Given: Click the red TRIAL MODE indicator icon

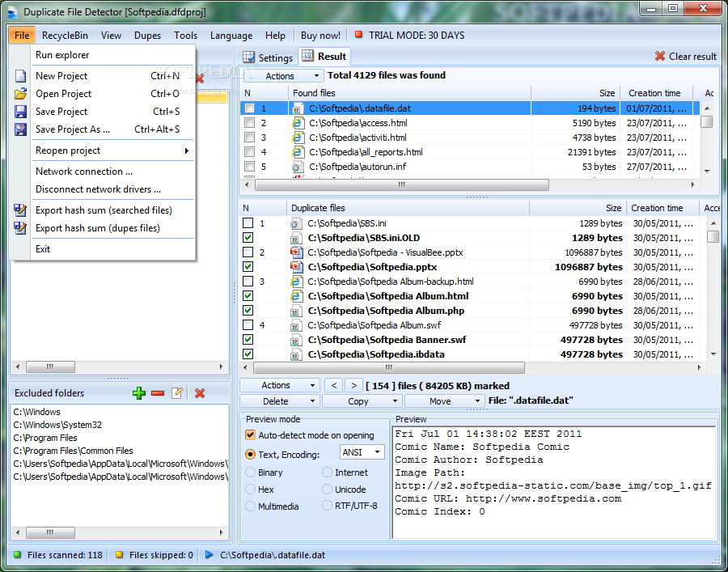Looking at the screenshot, I should (x=358, y=35).
